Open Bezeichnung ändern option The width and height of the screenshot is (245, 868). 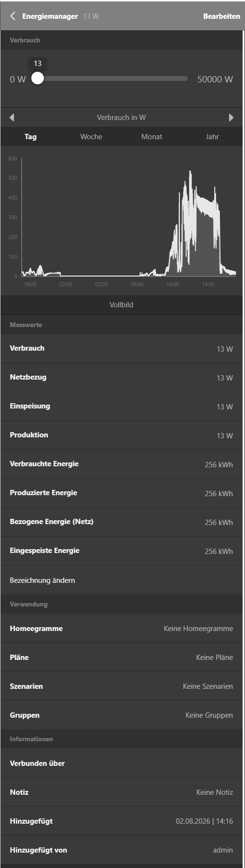tap(121, 580)
